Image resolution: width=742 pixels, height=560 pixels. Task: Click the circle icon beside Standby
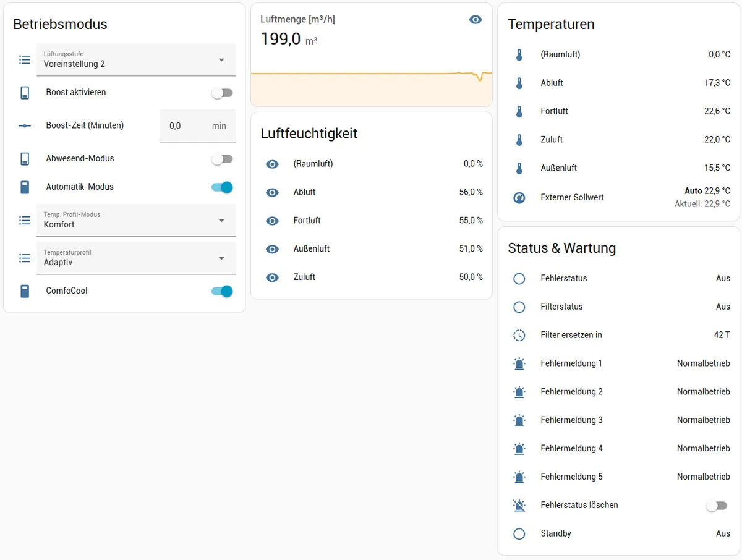click(519, 534)
